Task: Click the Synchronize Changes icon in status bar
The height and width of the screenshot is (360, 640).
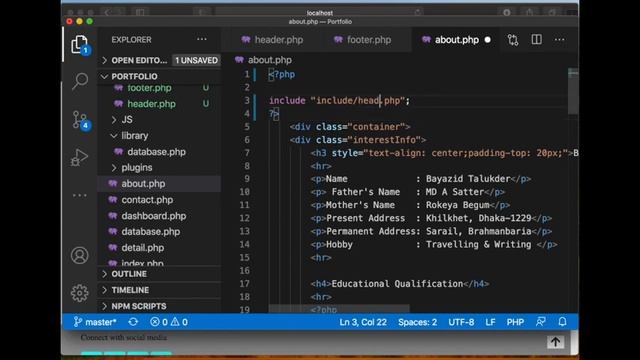Action: (x=133, y=322)
